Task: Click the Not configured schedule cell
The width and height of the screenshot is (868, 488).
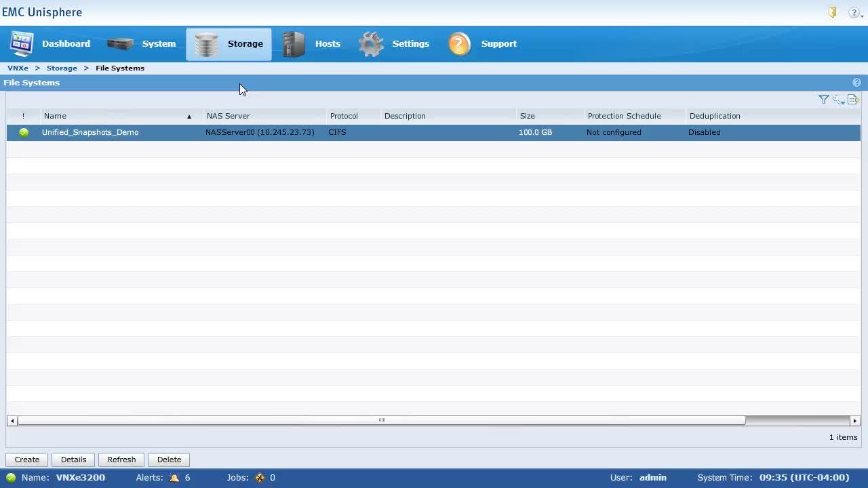Action: (x=614, y=132)
